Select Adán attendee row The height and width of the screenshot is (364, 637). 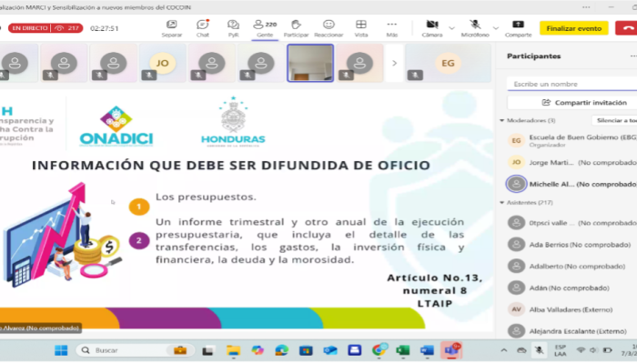572,288
